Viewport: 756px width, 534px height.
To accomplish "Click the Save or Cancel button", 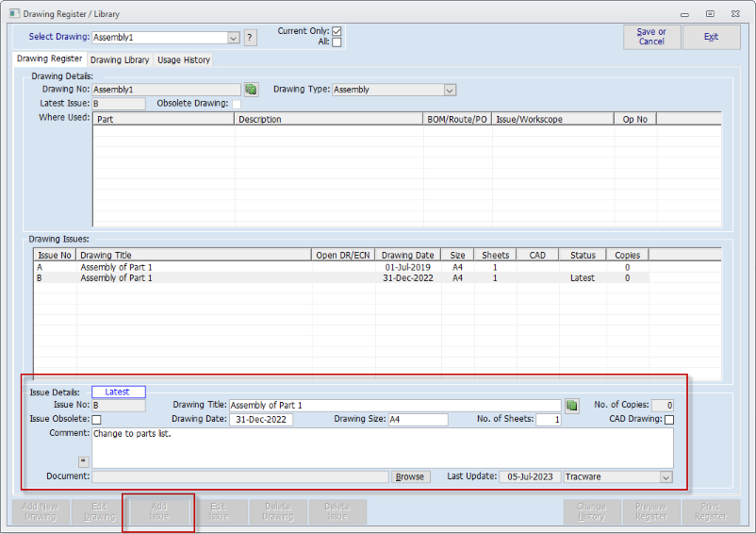I will point(651,37).
